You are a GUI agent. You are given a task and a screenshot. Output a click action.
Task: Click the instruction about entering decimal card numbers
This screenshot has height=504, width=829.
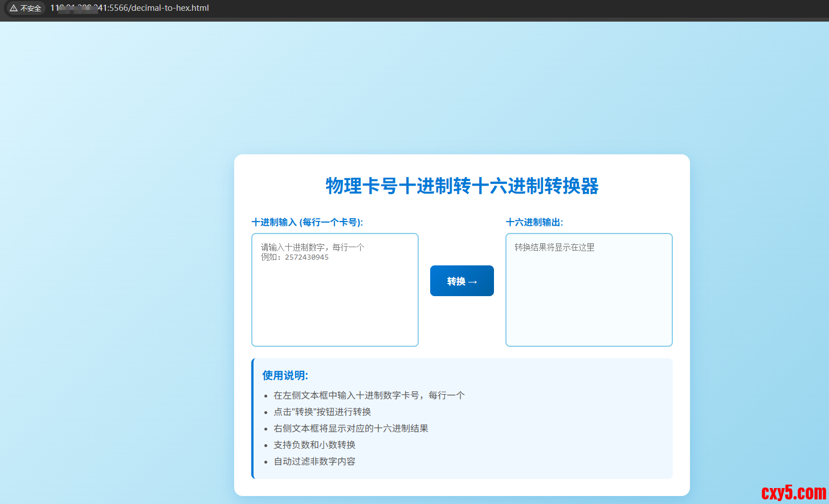[369, 395]
